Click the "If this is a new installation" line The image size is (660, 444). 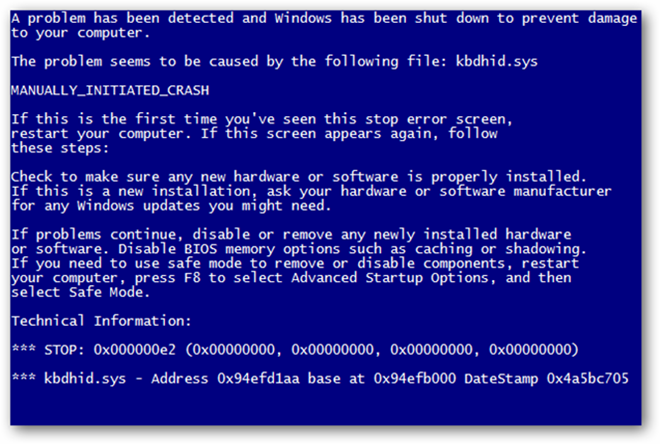[312, 192]
